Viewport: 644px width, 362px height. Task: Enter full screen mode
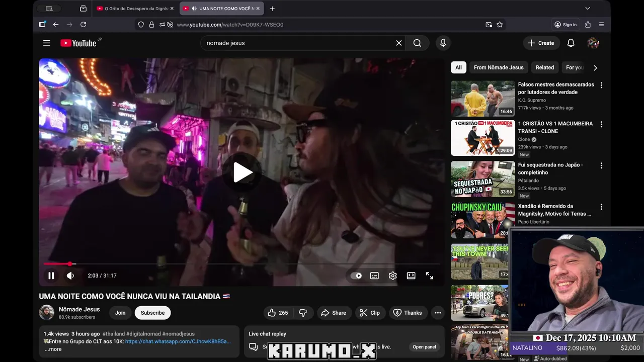430,276
